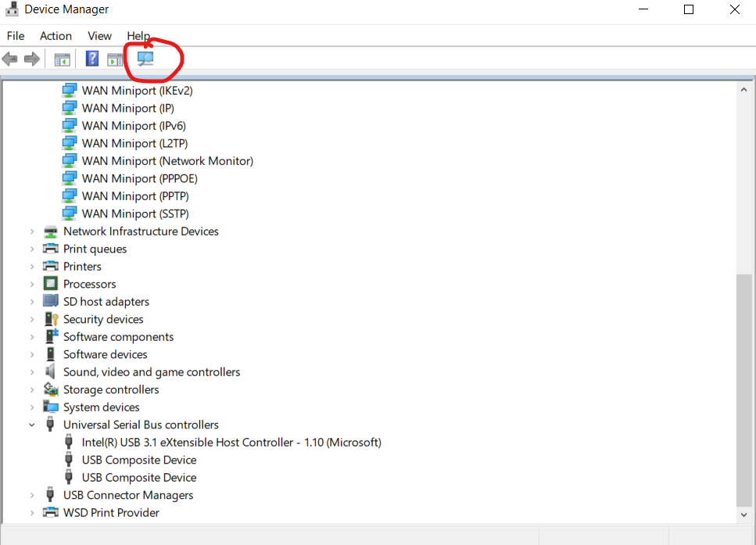Minimize the Device Manager window
The width and height of the screenshot is (756, 545).
(643, 9)
